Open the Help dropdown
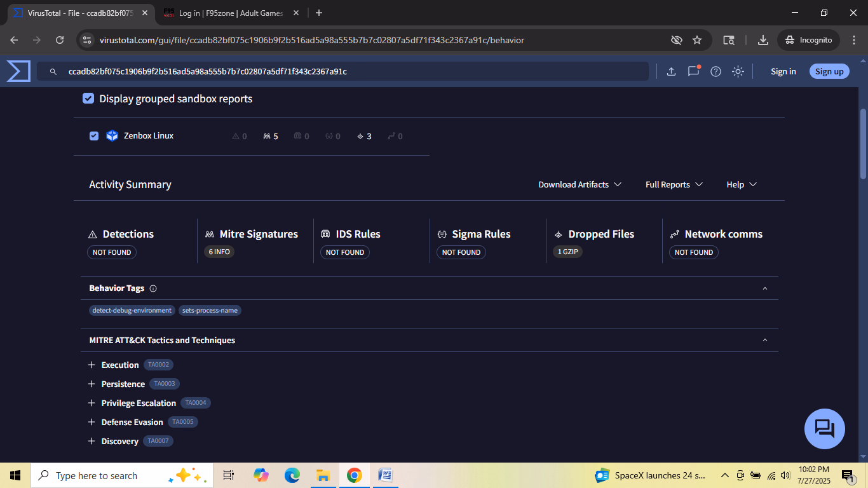Screen dimensions: 868x488 click(742, 185)
